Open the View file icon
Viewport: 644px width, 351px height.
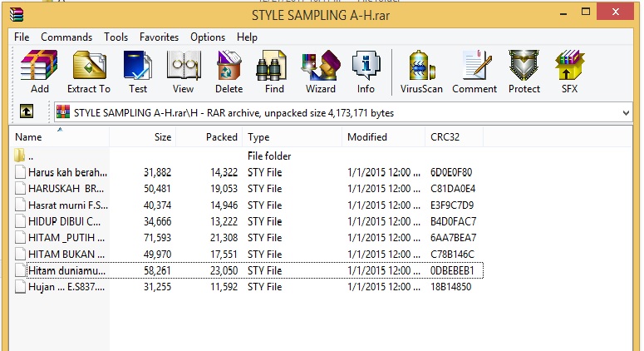tap(183, 71)
